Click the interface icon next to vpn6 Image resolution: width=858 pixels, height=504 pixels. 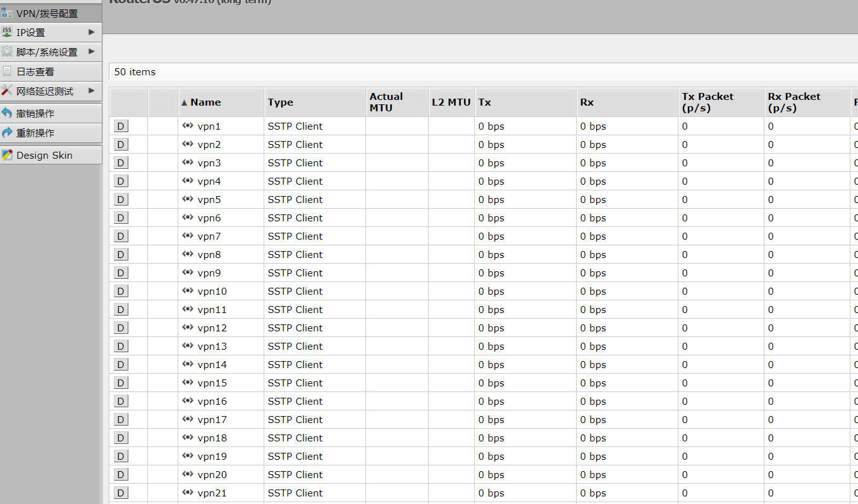click(x=188, y=217)
